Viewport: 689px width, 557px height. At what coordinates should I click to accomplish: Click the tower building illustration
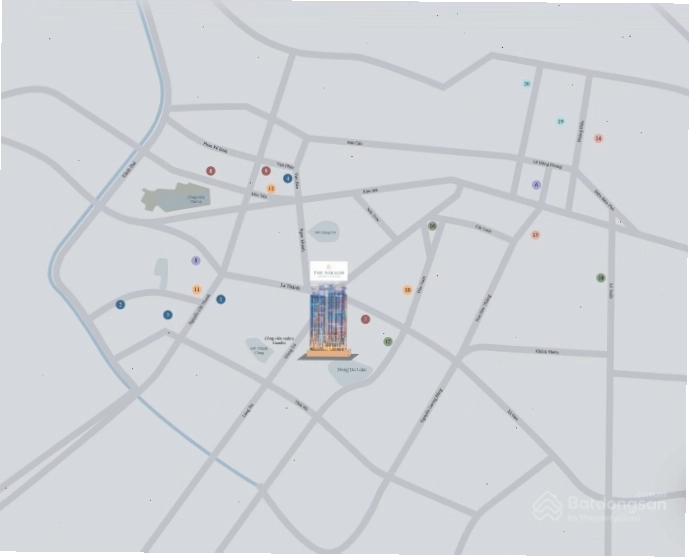tap(329, 321)
